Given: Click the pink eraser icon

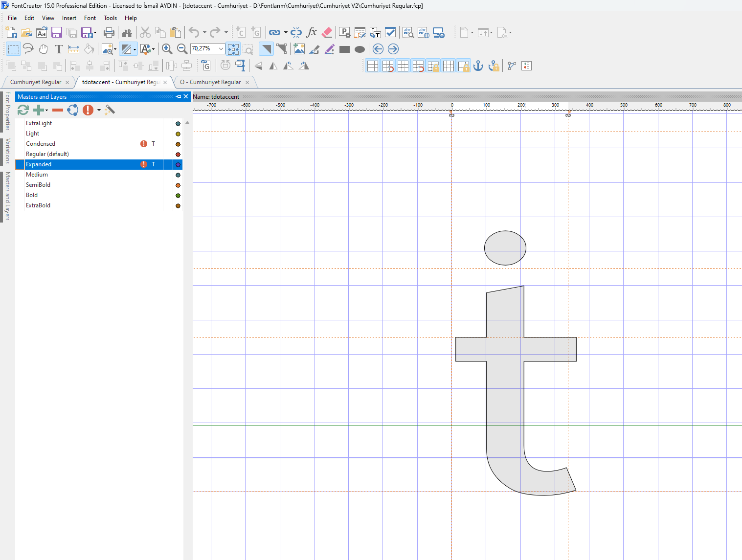Looking at the screenshot, I should pos(327,33).
